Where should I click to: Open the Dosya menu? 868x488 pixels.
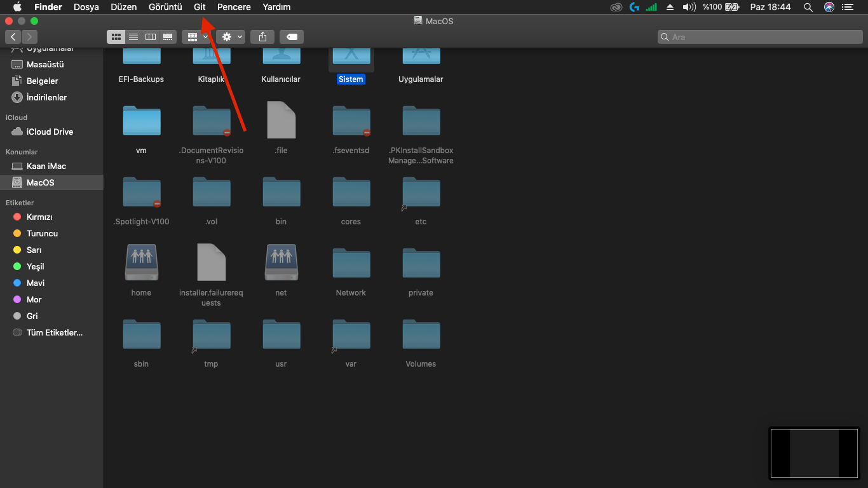pyautogui.click(x=86, y=7)
